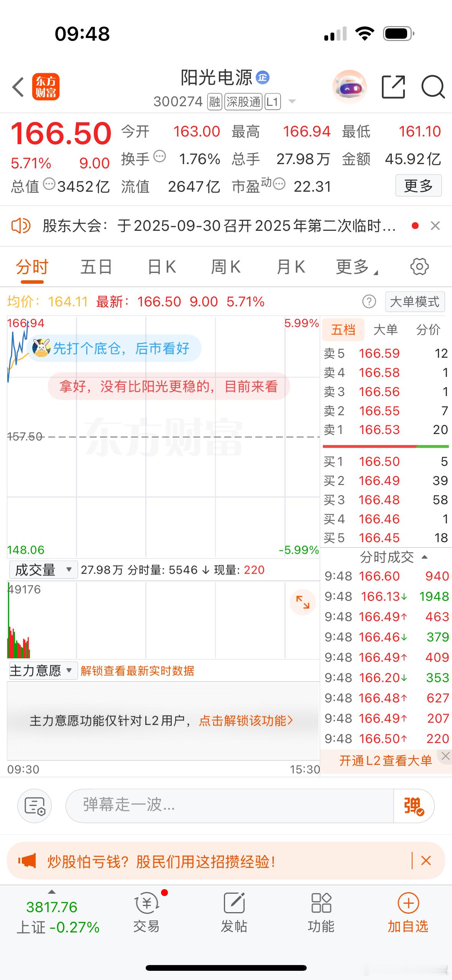Tap the back arrow icon
This screenshot has height=980, width=452.
[x=18, y=87]
